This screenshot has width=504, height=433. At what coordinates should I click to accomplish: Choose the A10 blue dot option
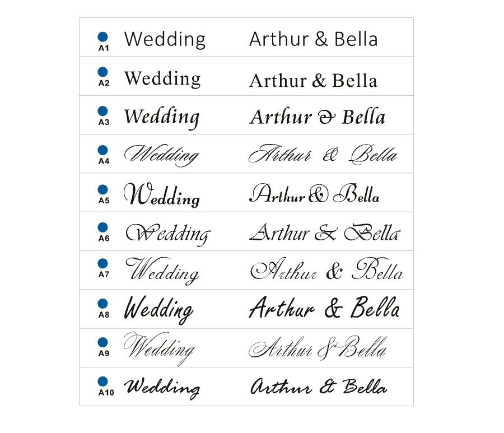(x=102, y=381)
